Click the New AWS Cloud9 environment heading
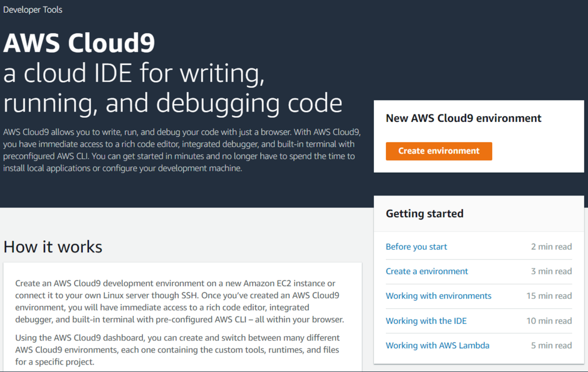The image size is (588, 372). coord(463,118)
